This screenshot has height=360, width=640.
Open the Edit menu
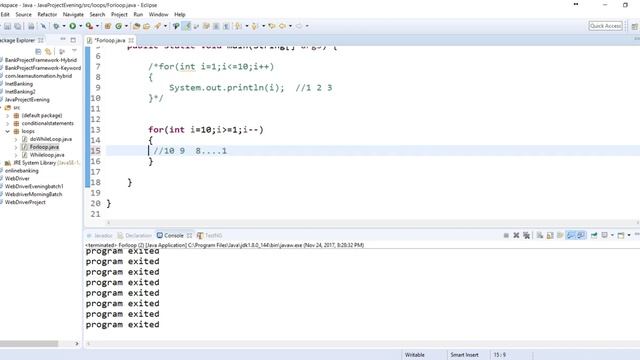[x=5, y=14]
